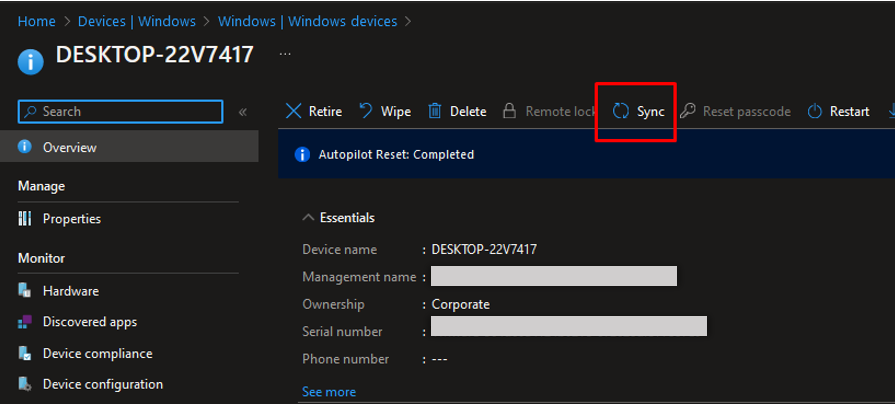Open Windows | Windows devices breadcrumb
The width and height of the screenshot is (895, 404).
point(308,22)
